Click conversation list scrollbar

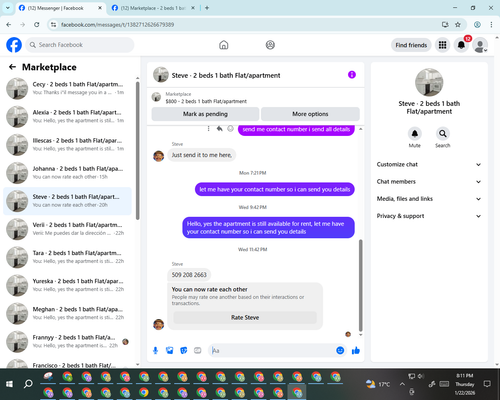tap(137, 150)
